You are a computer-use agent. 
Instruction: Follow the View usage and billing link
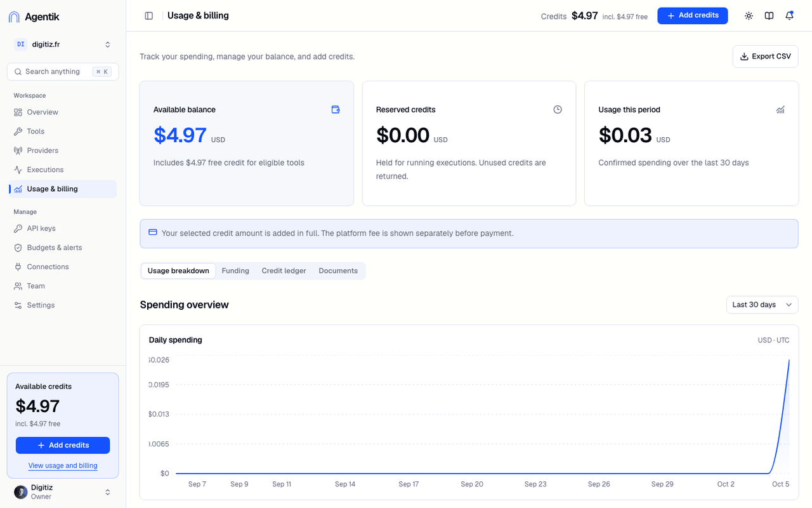[63, 465]
